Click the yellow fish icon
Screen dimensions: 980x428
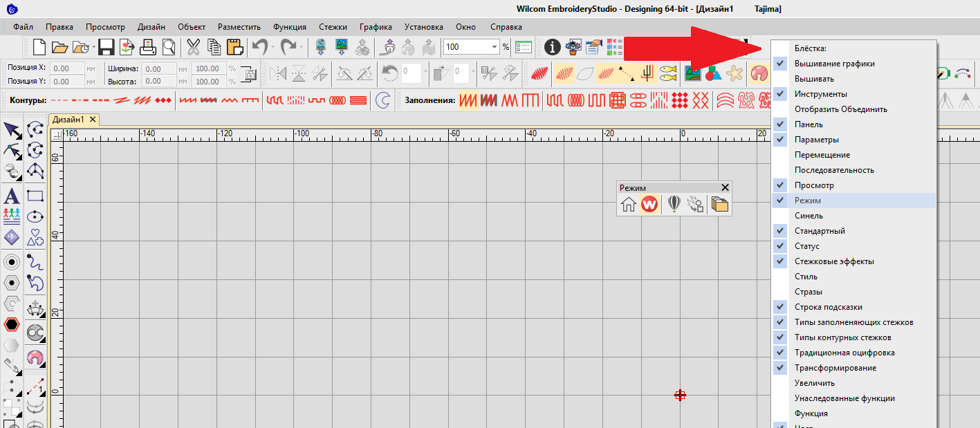click(x=667, y=72)
